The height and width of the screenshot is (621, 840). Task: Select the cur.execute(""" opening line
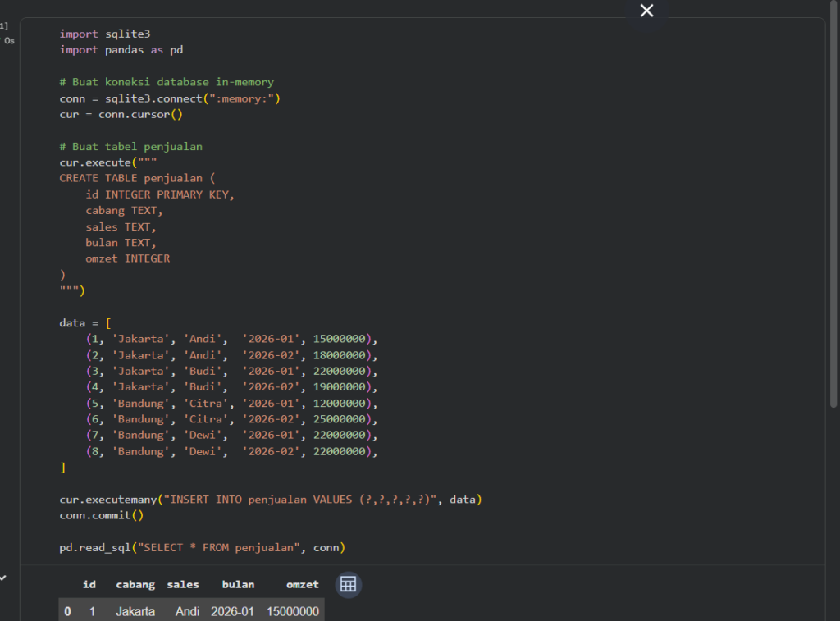pyautogui.click(x=108, y=162)
